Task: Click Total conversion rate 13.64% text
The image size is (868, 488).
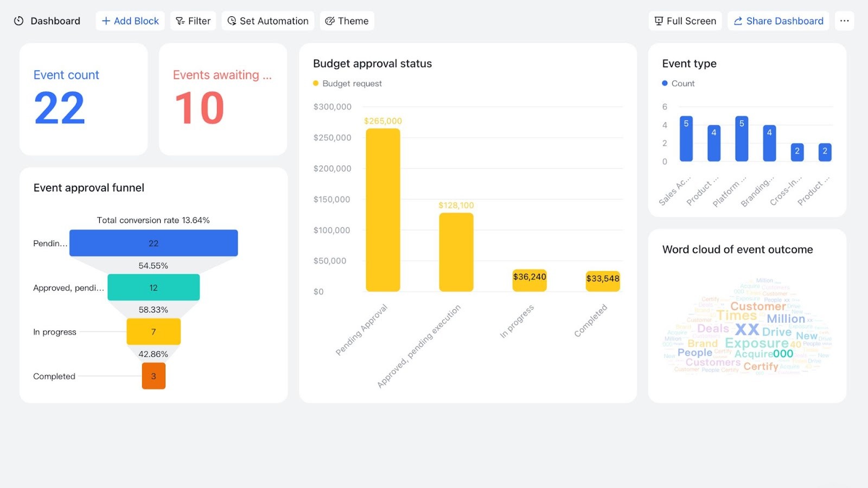Action: (x=154, y=220)
